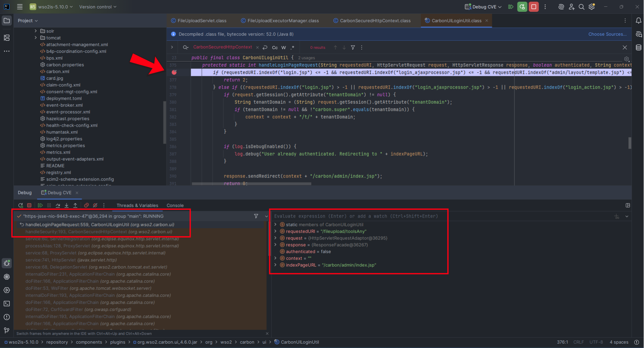Image resolution: width=644 pixels, height=348 pixels.
Task: Open the Git tool window icon in sidebar
Action: point(7,330)
